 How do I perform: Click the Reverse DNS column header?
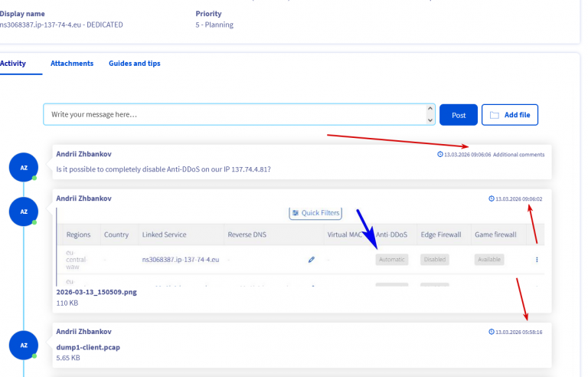247,234
